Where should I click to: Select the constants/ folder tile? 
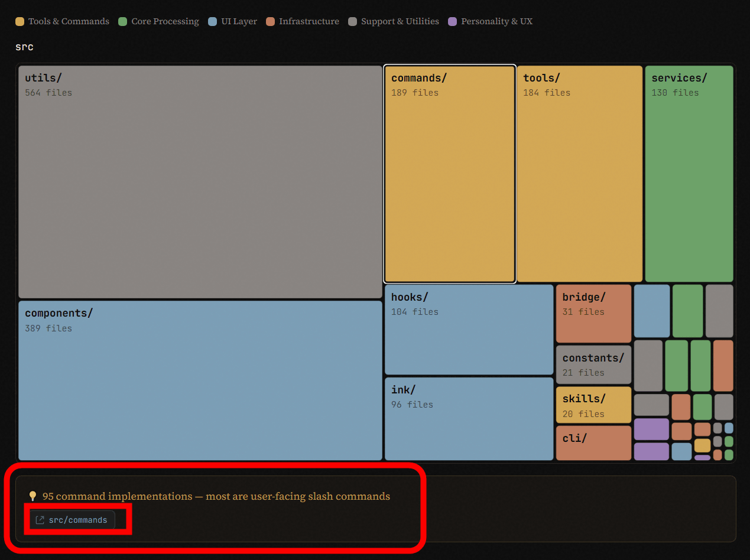(x=593, y=364)
